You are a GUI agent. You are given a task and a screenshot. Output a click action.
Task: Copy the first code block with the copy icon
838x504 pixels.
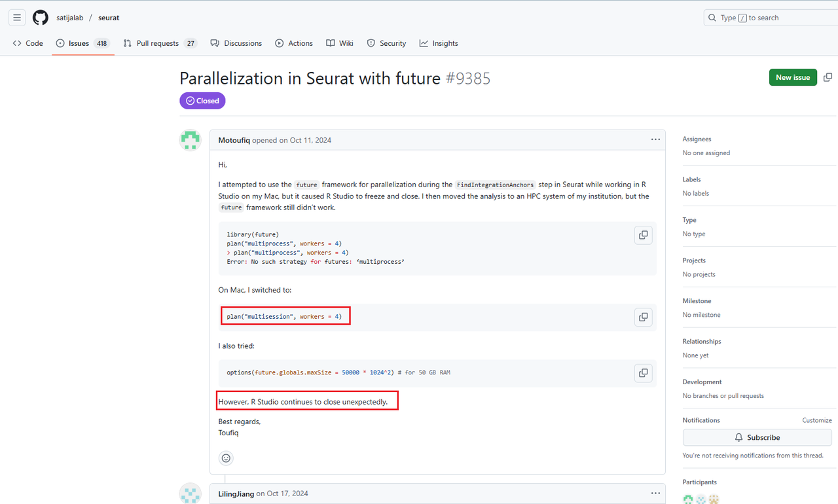(x=643, y=234)
